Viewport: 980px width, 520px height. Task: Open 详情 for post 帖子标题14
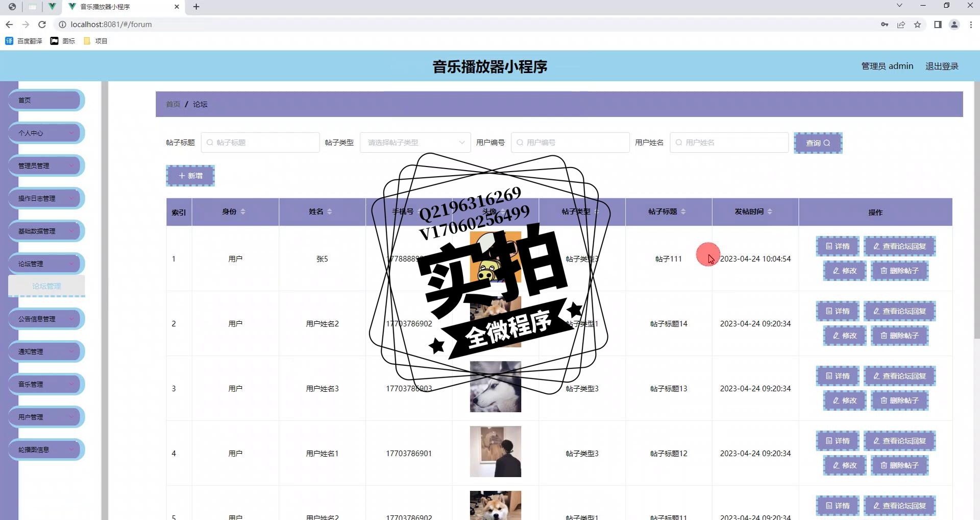point(838,311)
